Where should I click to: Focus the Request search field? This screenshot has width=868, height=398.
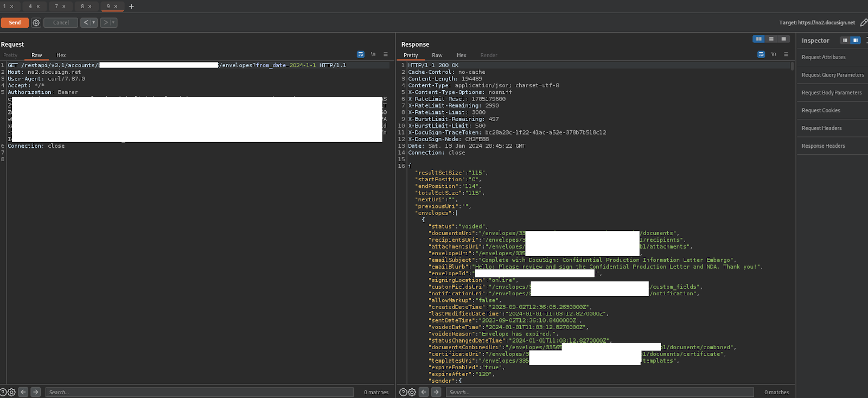tap(199, 392)
